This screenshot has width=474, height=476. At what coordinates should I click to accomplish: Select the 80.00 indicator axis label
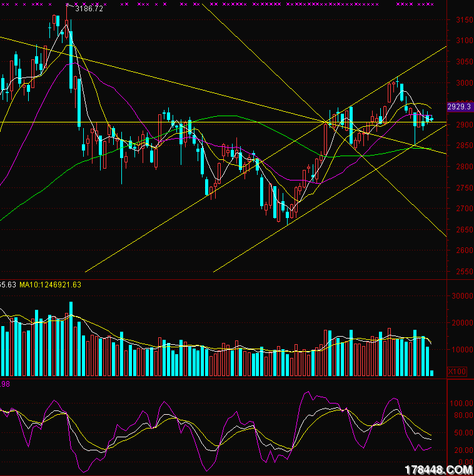[463, 415]
